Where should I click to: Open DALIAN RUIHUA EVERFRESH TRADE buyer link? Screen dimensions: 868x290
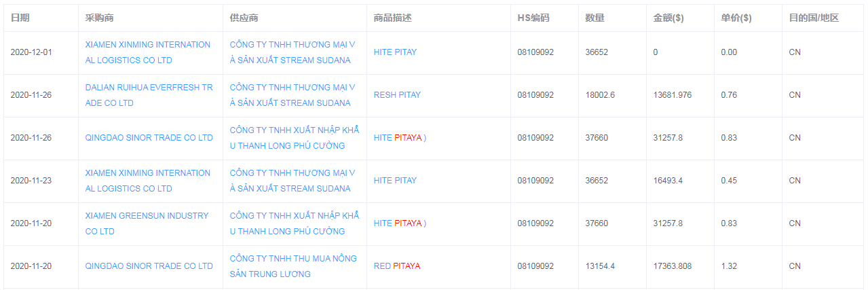(x=149, y=95)
